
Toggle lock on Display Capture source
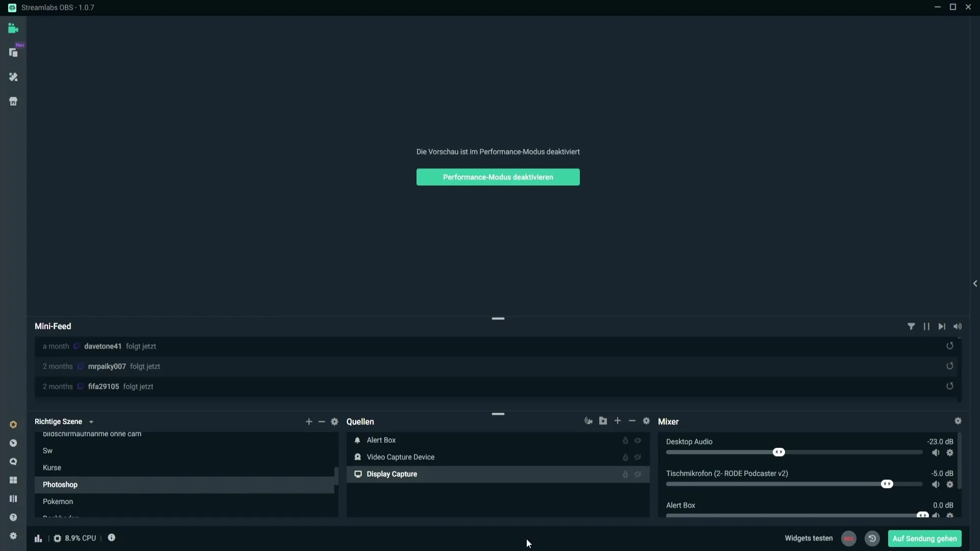[625, 474]
